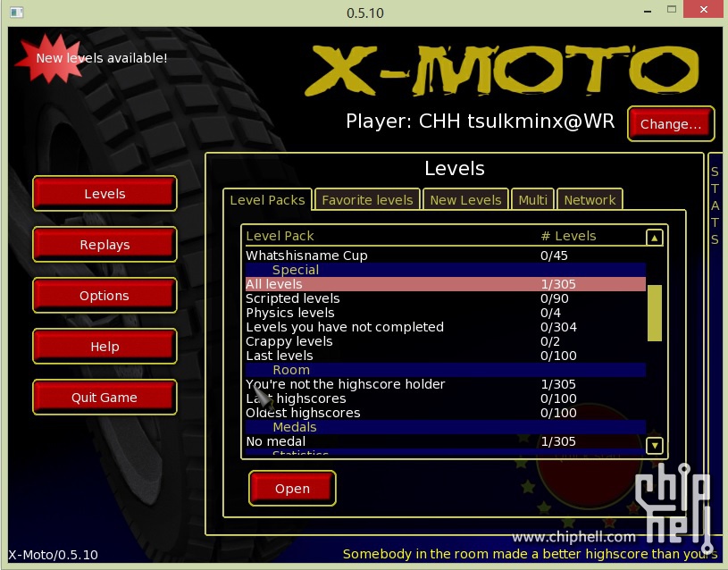Switch to the Level Packs tab
This screenshot has width=728, height=570.
[267, 200]
